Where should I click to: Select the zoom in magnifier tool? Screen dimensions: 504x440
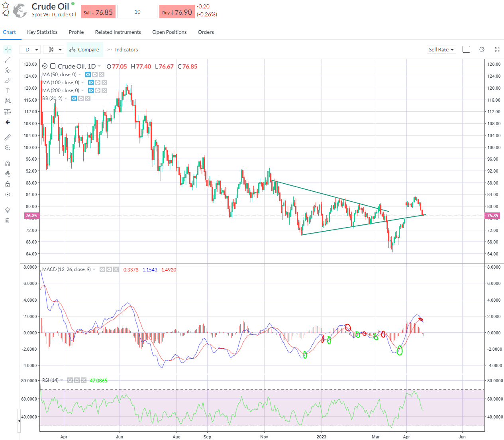pos(8,148)
